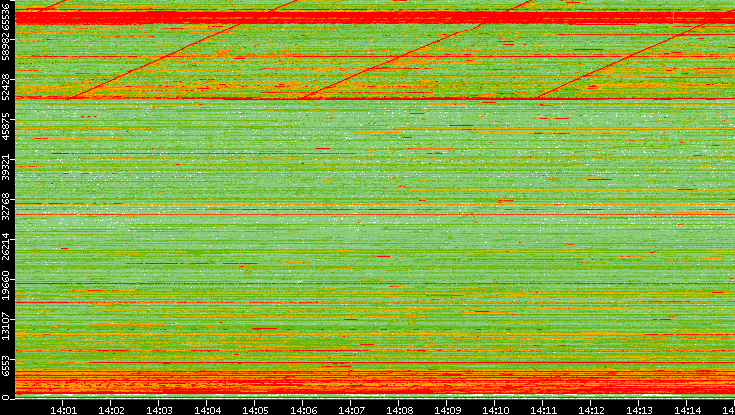Screen dimensions: 735x415
Task: Click the 14:06 time axis label
Action: point(303,410)
